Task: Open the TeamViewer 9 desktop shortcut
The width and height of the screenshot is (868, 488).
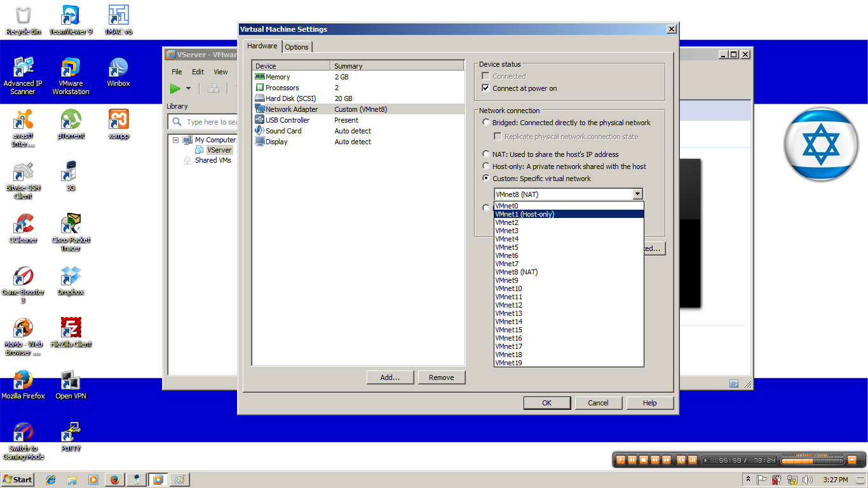Action: click(71, 20)
